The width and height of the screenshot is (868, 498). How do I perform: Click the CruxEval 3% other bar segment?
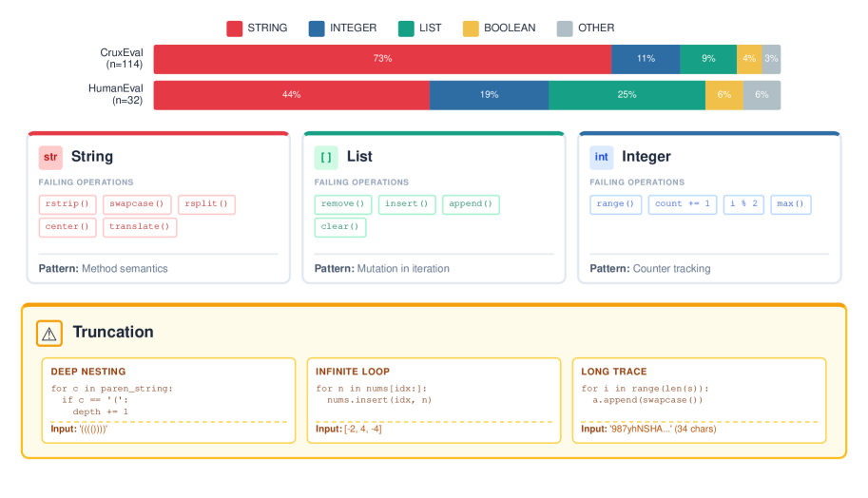click(771, 59)
